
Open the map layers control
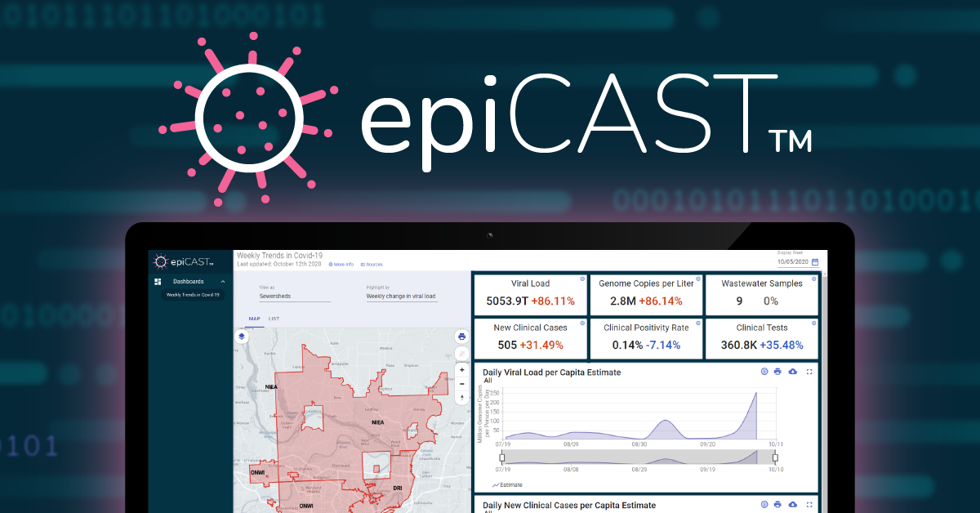[x=241, y=336]
